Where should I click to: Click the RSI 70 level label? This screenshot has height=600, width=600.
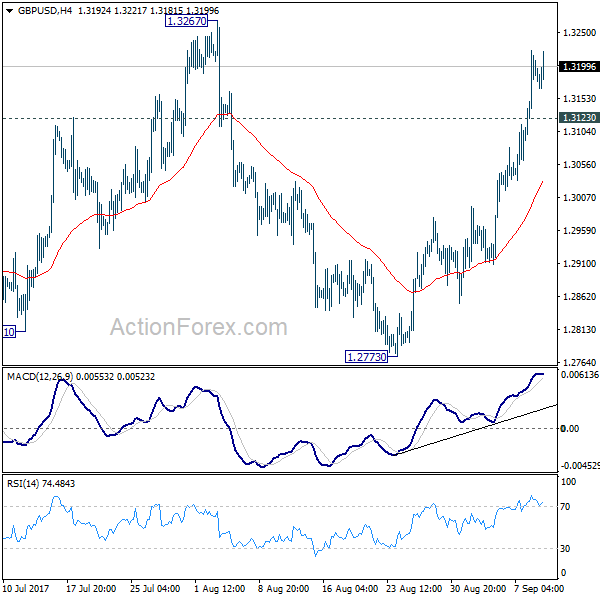[565, 507]
